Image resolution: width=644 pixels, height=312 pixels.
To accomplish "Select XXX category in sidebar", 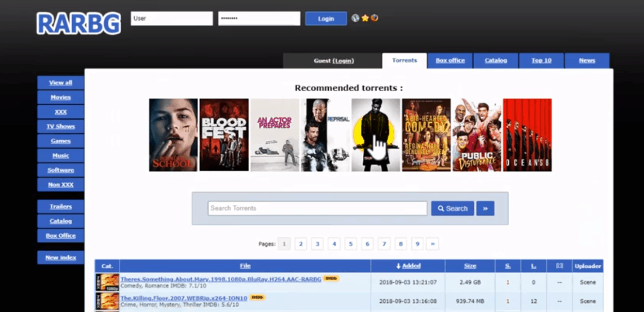I will pos(61,112).
